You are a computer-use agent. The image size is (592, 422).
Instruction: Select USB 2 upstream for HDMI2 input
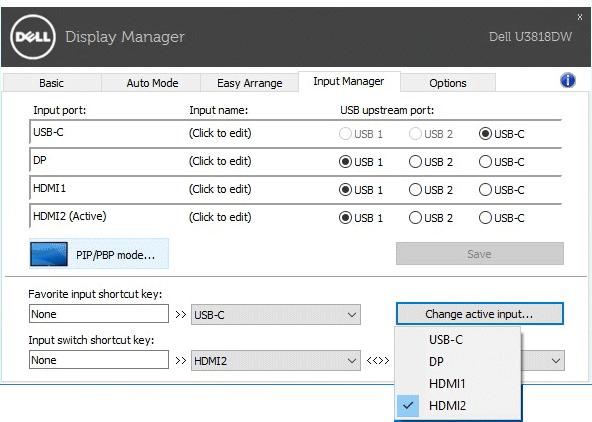pos(431,217)
